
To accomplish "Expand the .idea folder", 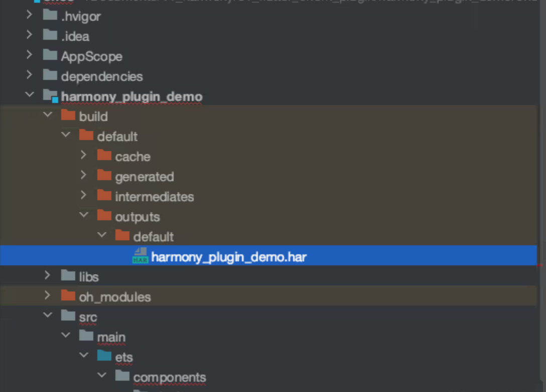I will point(30,35).
